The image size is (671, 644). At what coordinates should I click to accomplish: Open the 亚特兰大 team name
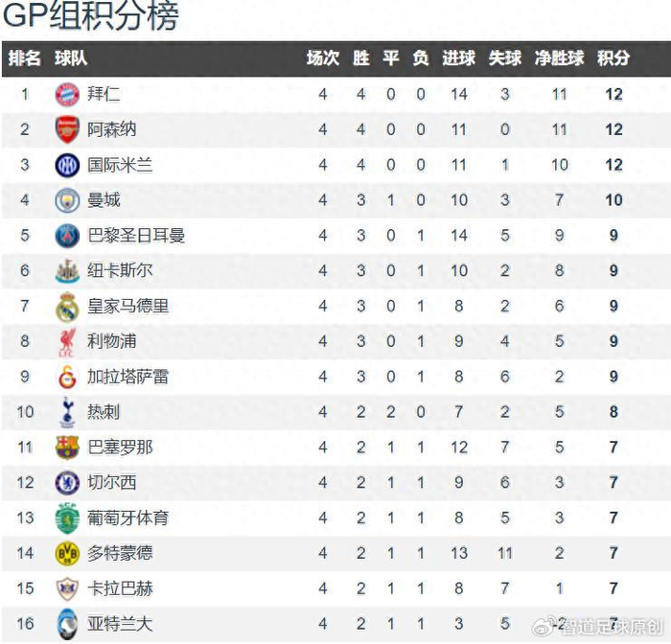tap(119, 624)
